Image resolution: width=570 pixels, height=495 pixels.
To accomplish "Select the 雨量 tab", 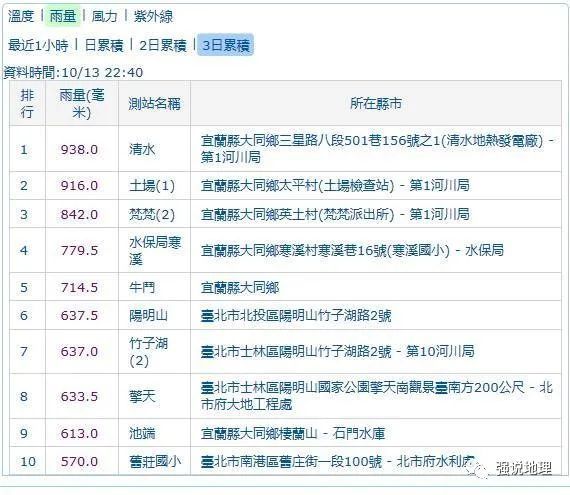I will pyautogui.click(x=63, y=16).
